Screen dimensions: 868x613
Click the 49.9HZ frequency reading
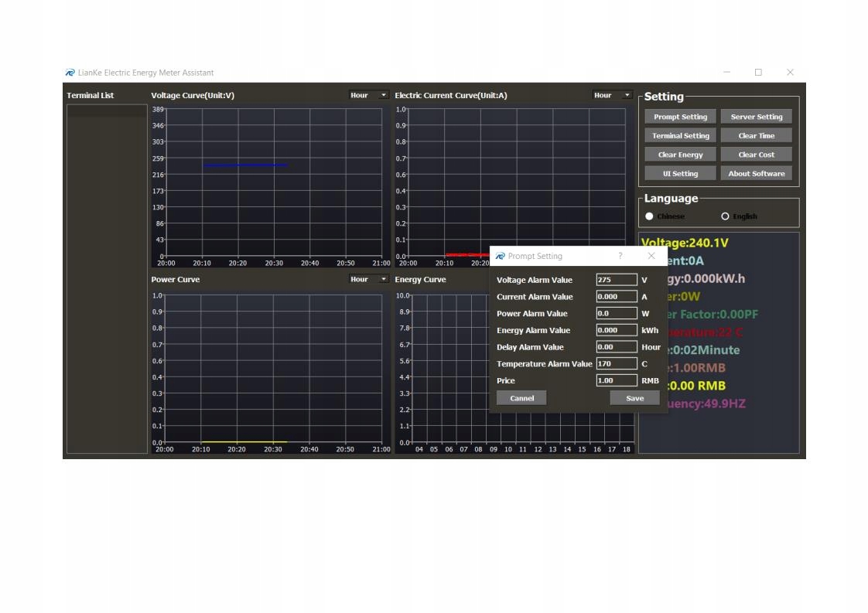[707, 404]
